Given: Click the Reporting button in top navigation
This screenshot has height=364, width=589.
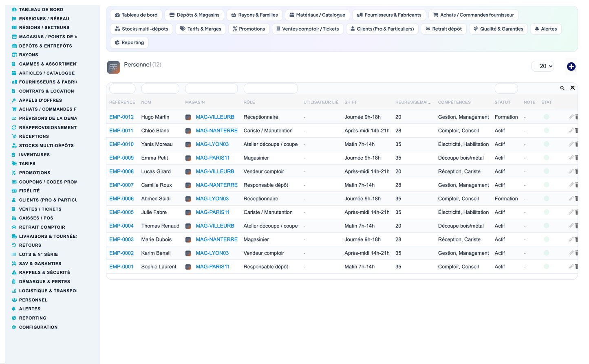Looking at the screenshot, I should (129, 42).
